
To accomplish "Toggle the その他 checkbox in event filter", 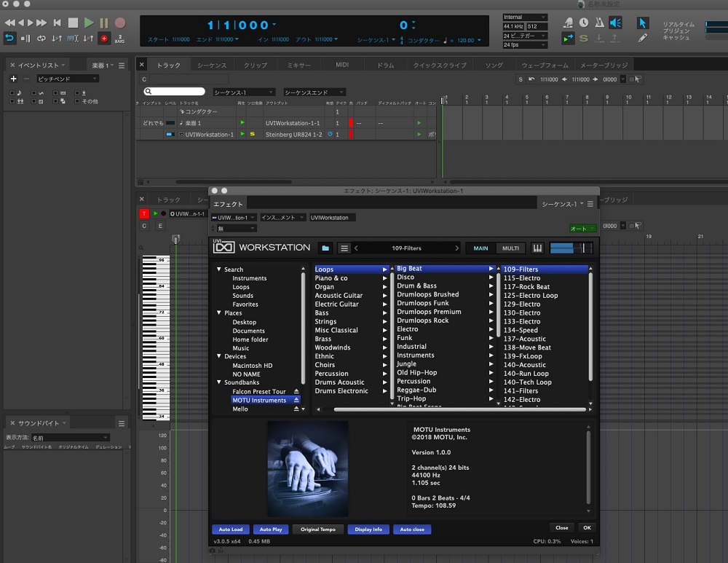I will click(77, 101).
